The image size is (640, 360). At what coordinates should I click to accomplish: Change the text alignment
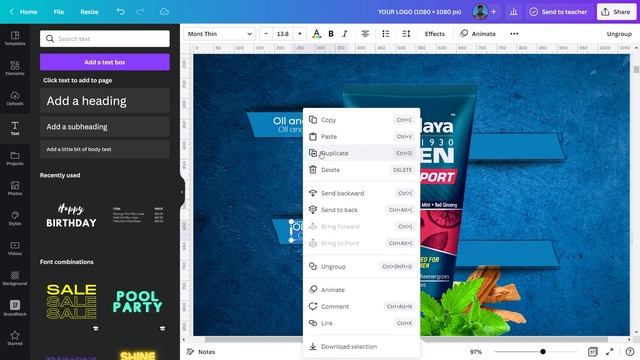[365, 34]
